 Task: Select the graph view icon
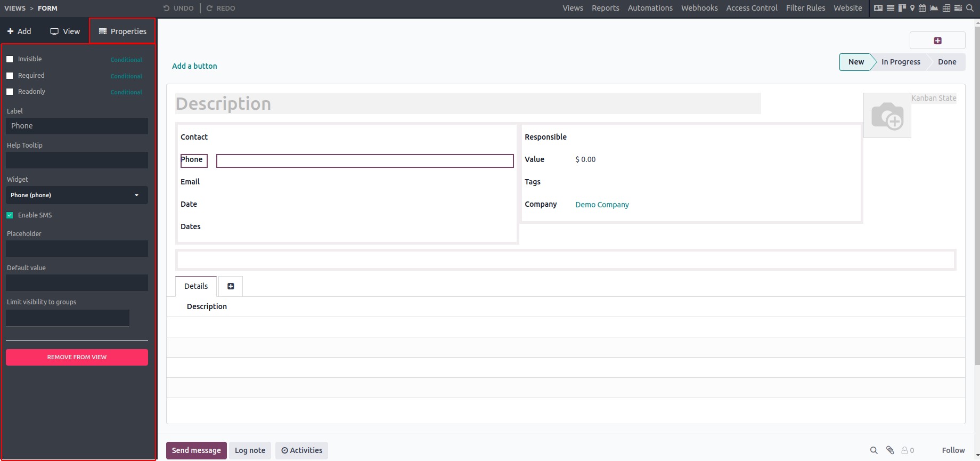click(934, 8)
